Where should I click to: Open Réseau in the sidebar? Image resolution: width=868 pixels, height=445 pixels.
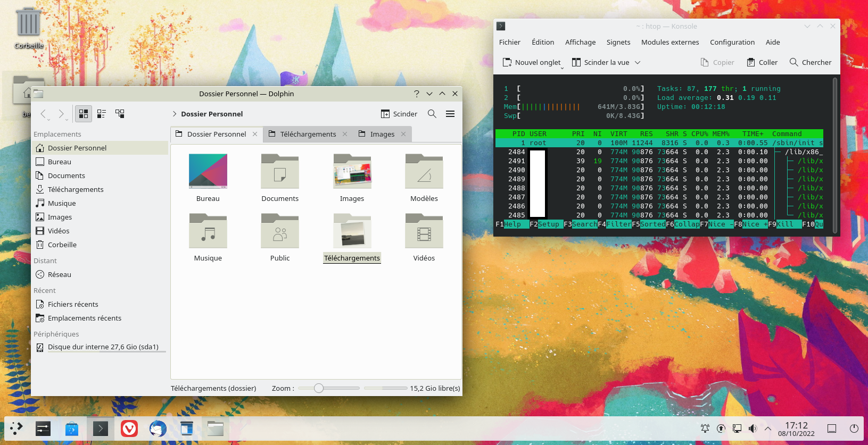100,274
